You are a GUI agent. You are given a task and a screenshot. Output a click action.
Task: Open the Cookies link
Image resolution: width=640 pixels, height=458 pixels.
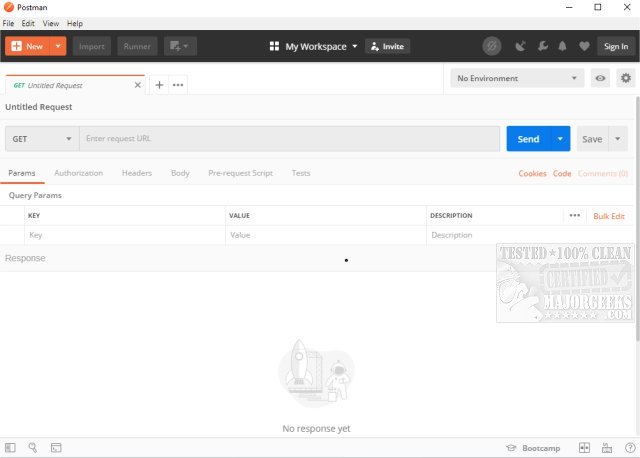(x=532, y=173)
